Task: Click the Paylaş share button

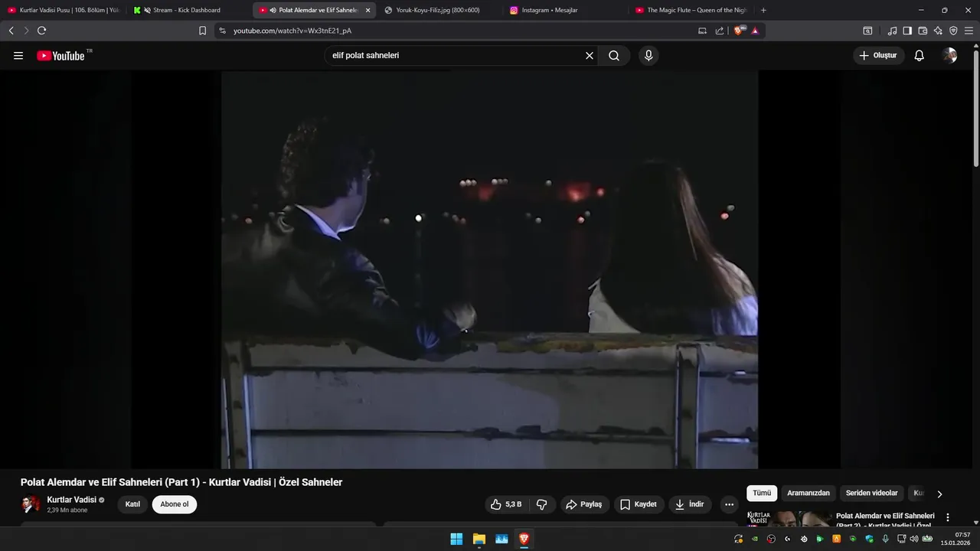Action: pyautogui.click(x=584, y=504)
